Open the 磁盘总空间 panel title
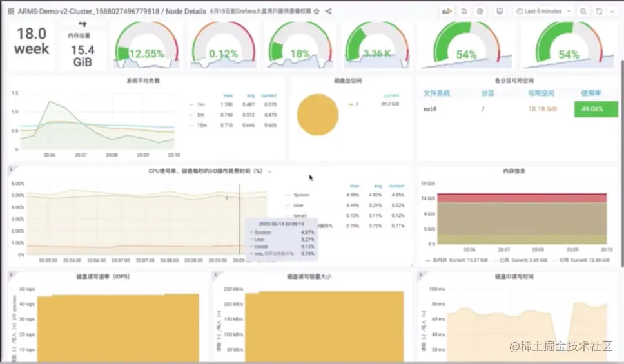 [348, 81]
